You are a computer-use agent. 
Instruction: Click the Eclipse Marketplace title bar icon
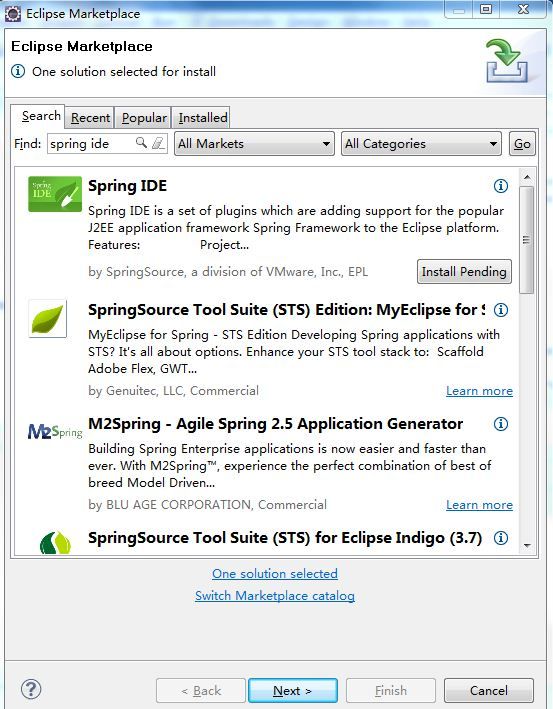(x=13, y=14)
